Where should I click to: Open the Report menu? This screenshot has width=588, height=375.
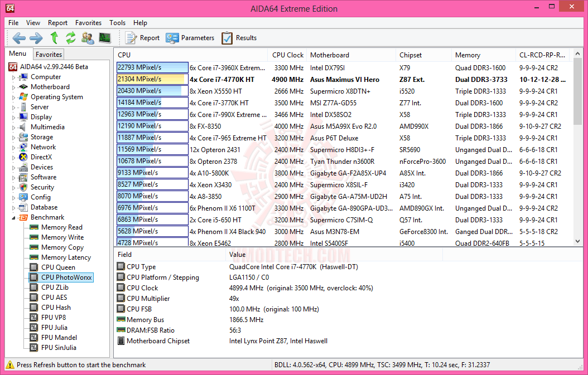click(57, 22)
